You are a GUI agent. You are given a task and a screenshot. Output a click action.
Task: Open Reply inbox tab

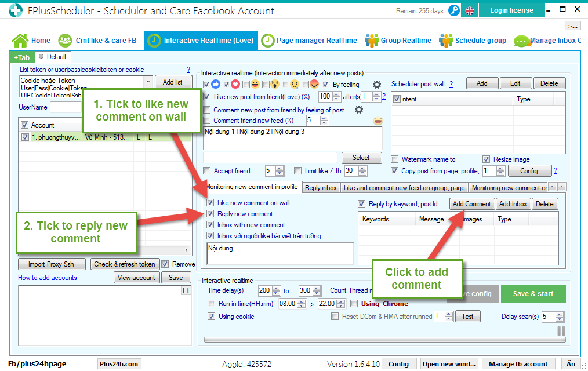tap(321, 188)
